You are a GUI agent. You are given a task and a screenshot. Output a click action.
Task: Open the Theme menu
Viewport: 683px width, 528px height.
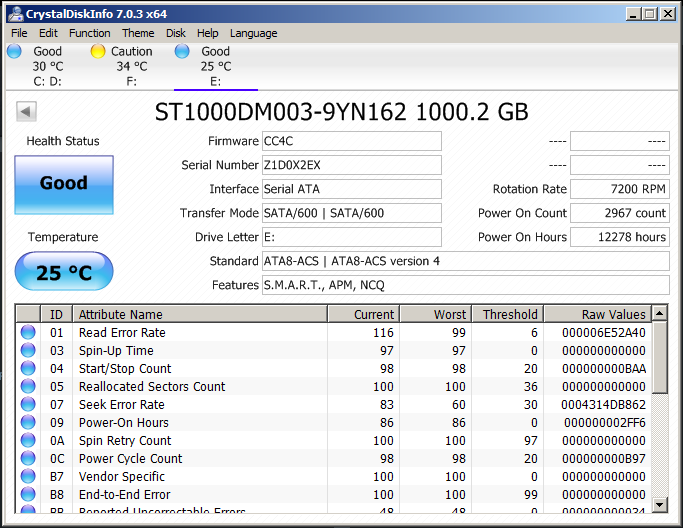coord(138,33)
